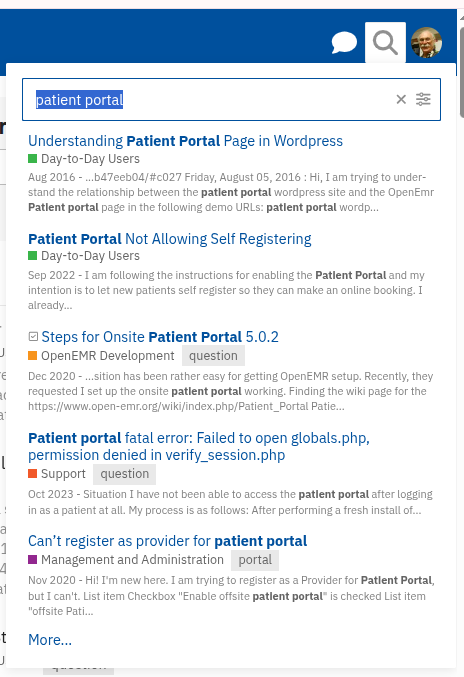This screenshot has width=464, height=677.
Task: Select the 'question' tag next to OpenEMR Development
Action: click(213, 356)
